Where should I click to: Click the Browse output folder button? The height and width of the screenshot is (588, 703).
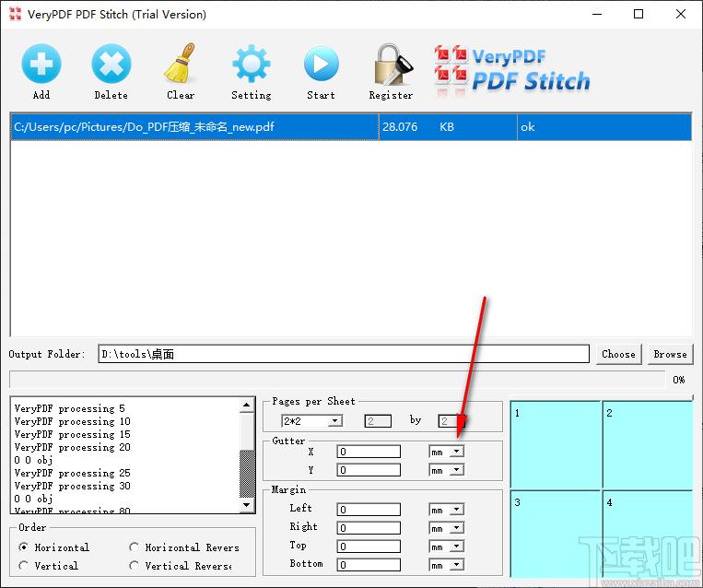click(x=670, y=354)
